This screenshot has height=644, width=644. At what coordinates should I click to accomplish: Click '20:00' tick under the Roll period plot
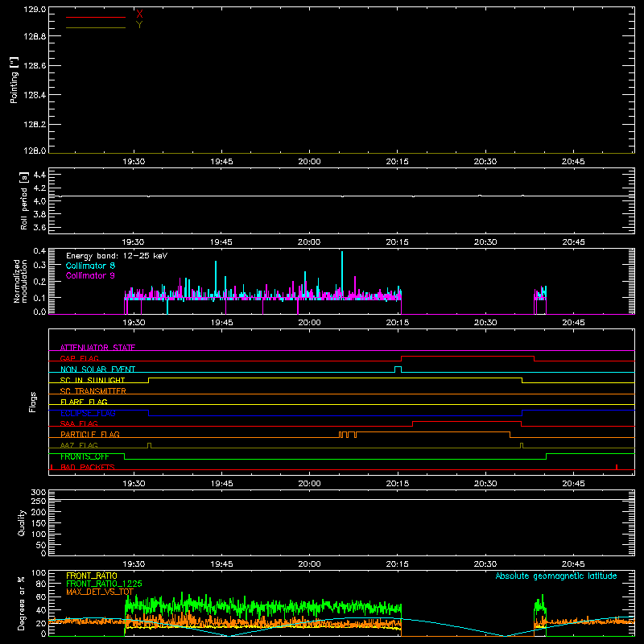(x=309, y=242)
